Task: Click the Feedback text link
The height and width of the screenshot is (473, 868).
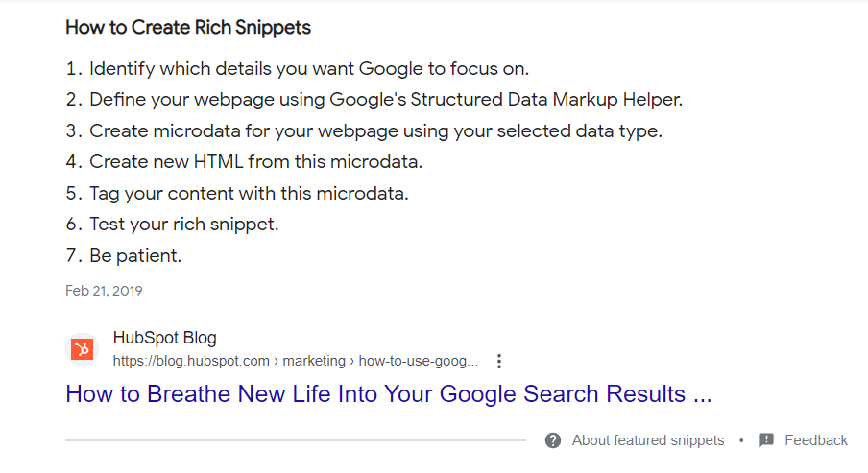Action: (x=816, y=440)
